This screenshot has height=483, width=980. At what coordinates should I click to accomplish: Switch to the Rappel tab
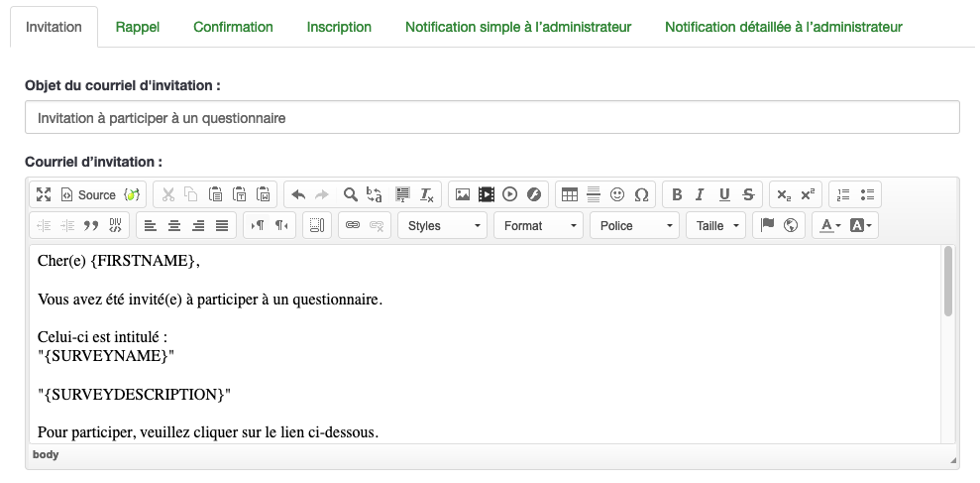coord(137,27)
